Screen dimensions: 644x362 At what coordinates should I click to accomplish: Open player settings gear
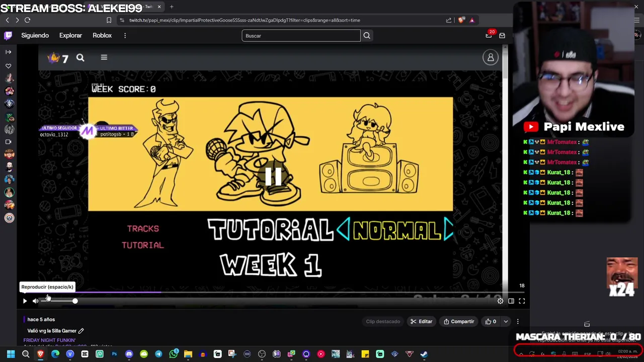tap(500, 301)
